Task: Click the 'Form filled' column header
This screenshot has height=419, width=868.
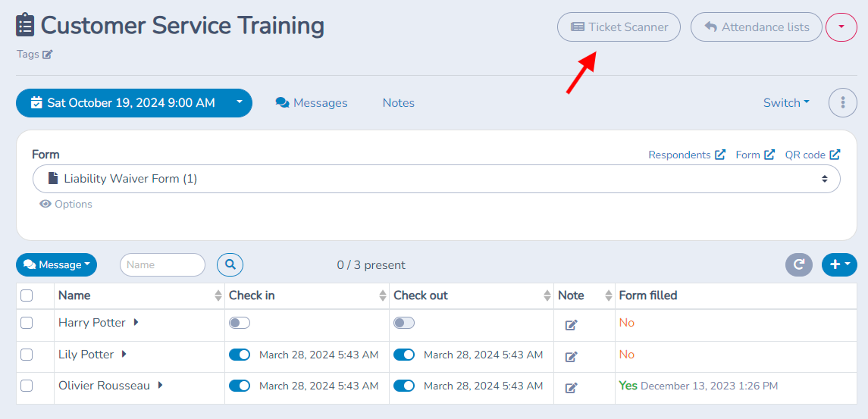Action: point(648,295)
